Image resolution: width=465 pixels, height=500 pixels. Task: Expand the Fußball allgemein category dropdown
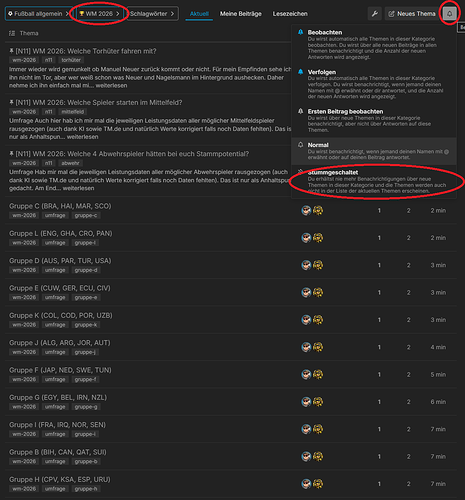(x=39, y=14)
